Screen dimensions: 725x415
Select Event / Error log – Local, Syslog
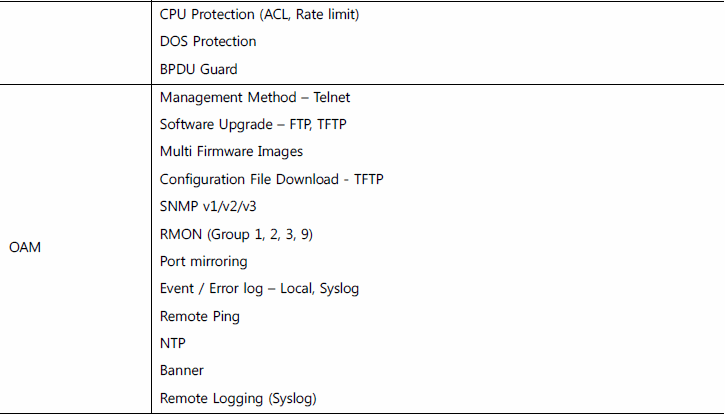tap(259, 289)
